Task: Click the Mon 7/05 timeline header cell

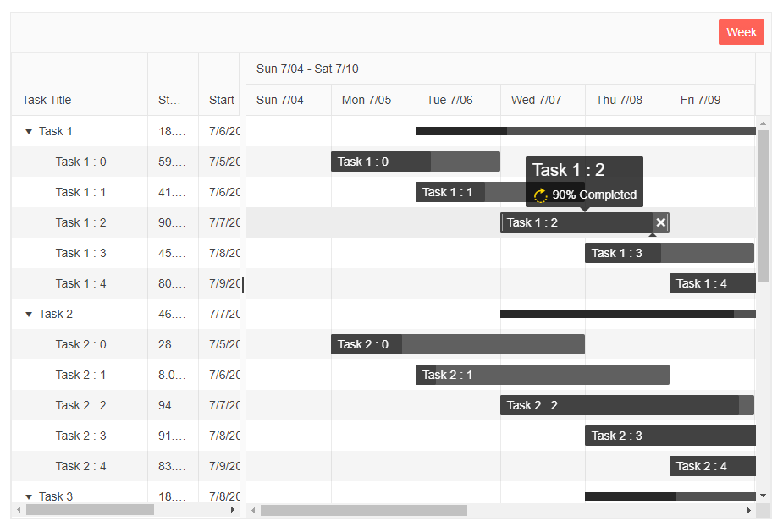Action: point(366,99)
